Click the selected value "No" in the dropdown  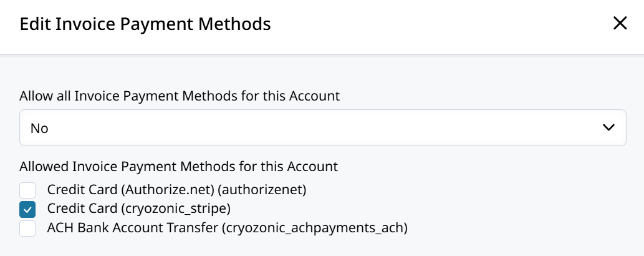pos(39,129)
